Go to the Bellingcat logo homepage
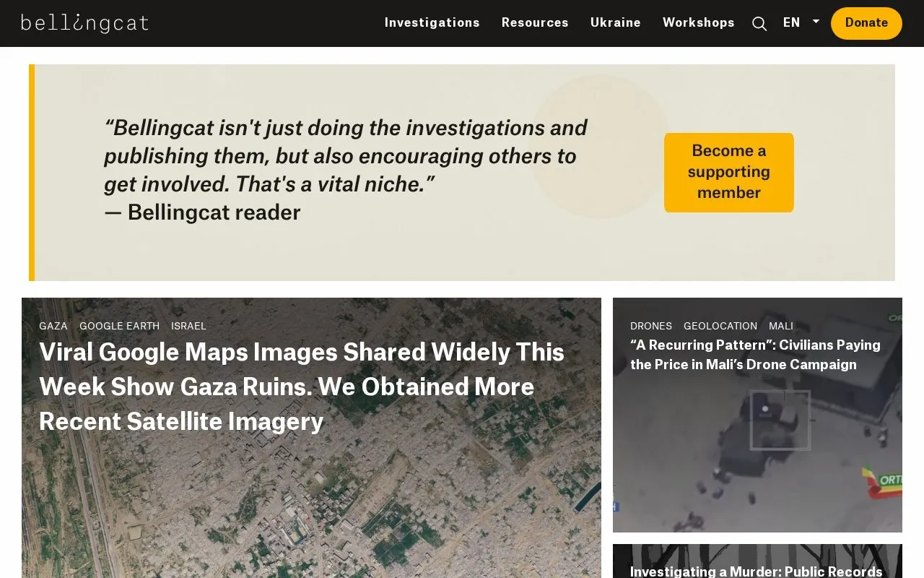The image size is (924, 578). point(84,23)
